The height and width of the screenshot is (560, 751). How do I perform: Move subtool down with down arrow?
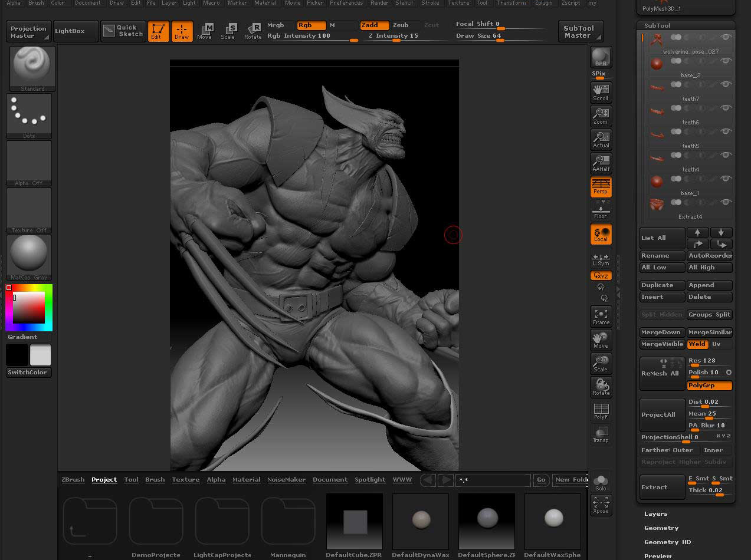click(721, 232)
